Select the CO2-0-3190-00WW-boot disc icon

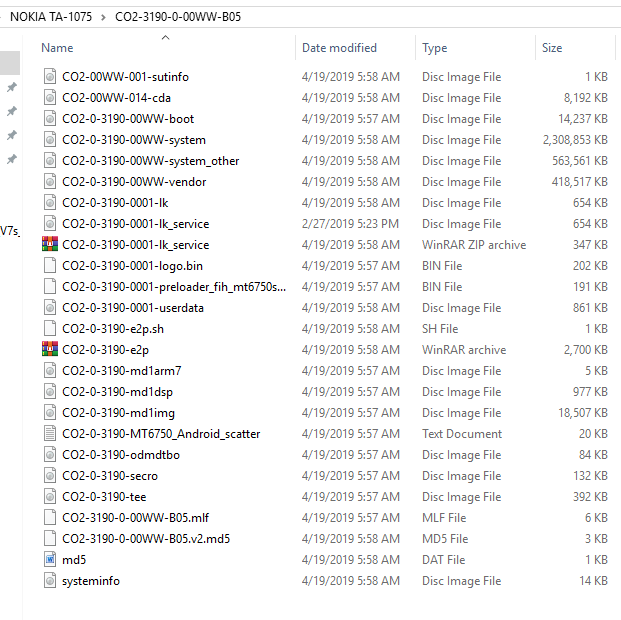50,118
